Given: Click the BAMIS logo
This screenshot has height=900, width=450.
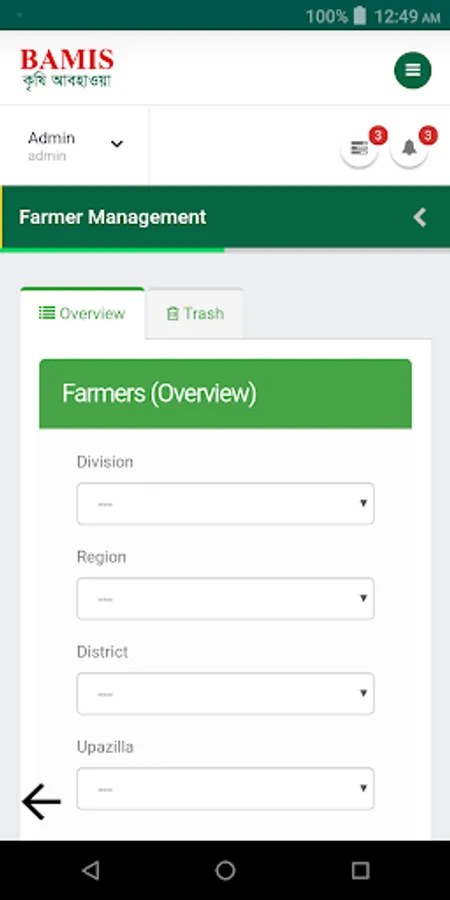Looking at the screenshot, I should (x=67, y=69).
